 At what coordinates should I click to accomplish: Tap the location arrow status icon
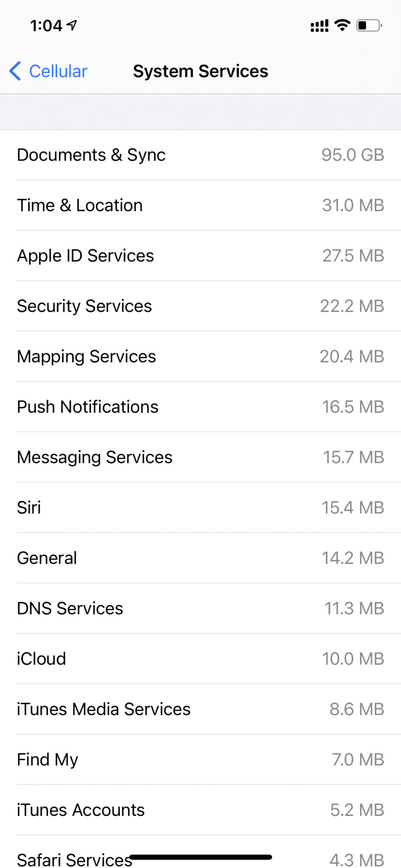coord(72,25)
